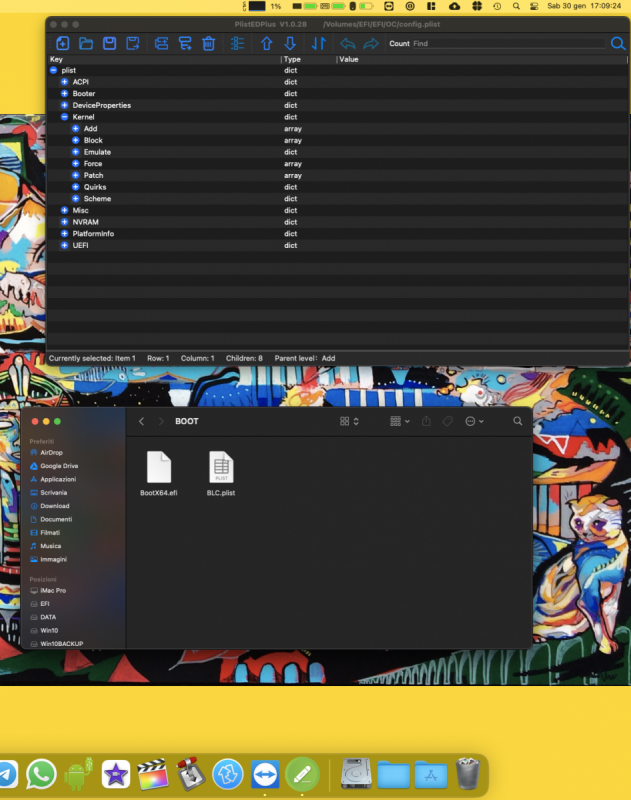Save the config.plist file
631x800 pixels.
point(109,43)
